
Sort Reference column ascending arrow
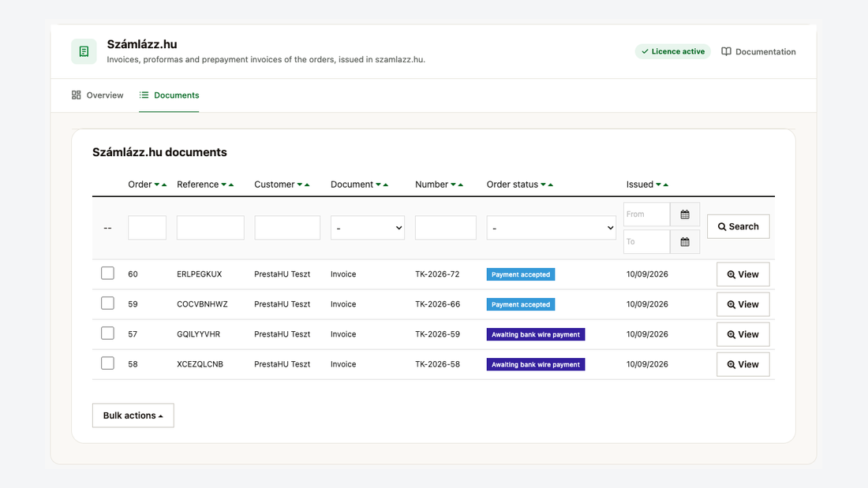point(231,184)
